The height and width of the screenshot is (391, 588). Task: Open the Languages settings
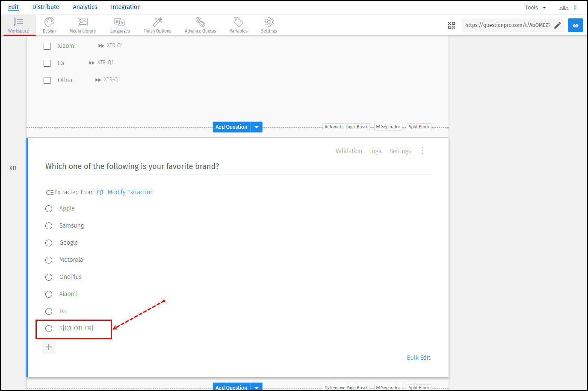pyautogui.click(x=119, y=25)
